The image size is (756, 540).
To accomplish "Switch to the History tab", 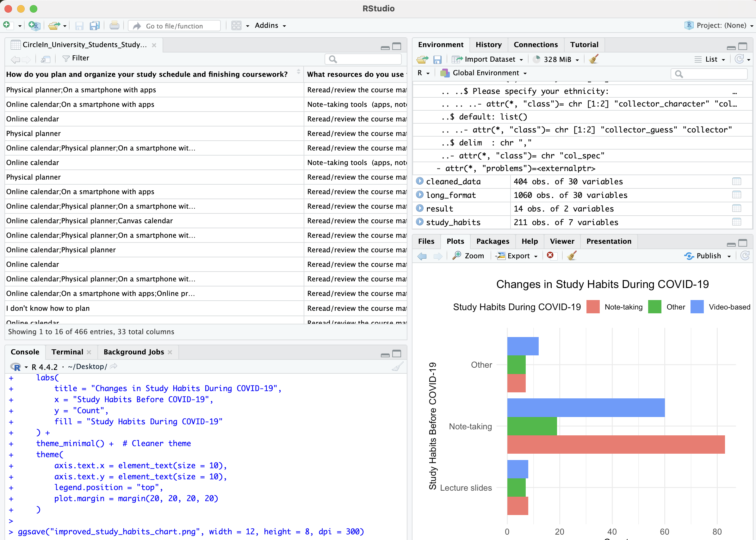I will [488, 45].
